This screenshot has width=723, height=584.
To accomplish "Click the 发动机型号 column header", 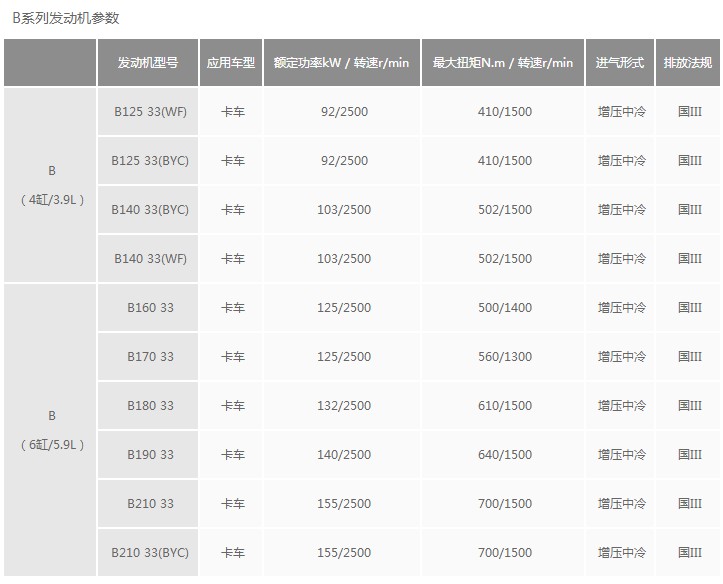I will coord(148,62).
